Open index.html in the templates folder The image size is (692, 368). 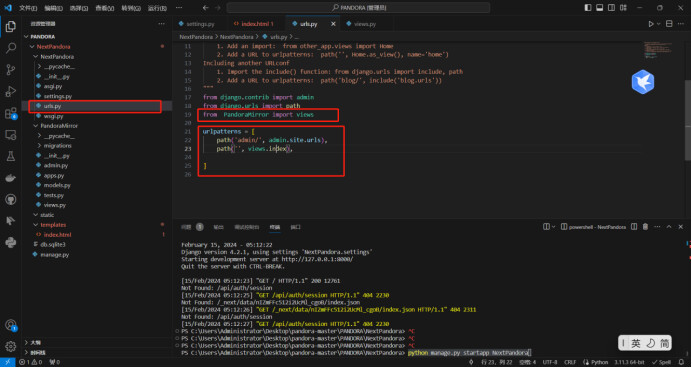pyautogui.click(x=57, y=235)
